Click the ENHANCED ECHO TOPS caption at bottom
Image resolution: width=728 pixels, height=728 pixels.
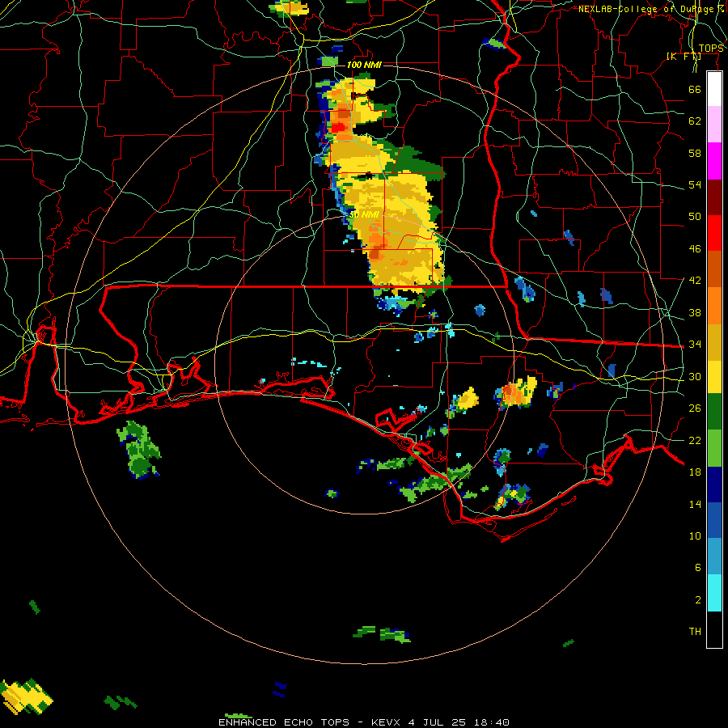pos(364,722)
